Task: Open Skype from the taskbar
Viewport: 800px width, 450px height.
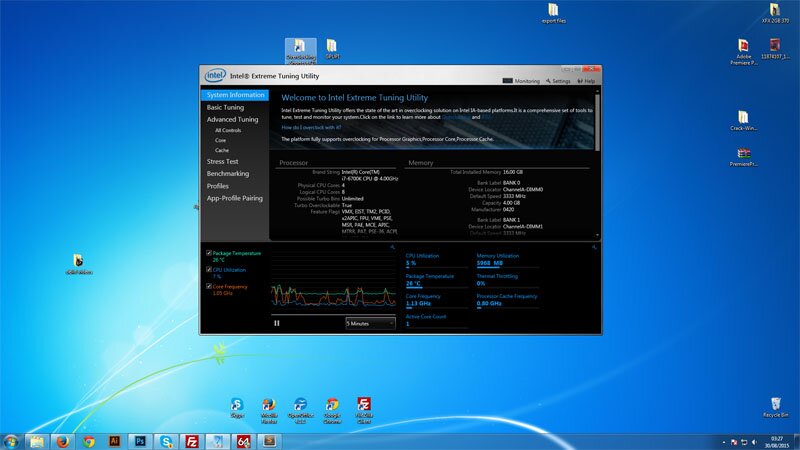Action: pyautogui.click(x=166, y=441)
